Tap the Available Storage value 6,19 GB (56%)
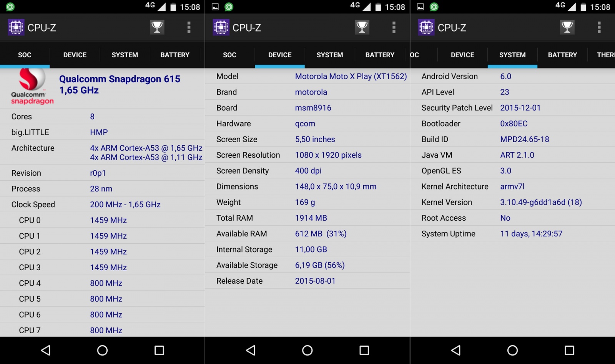 [x=320, y=265]
